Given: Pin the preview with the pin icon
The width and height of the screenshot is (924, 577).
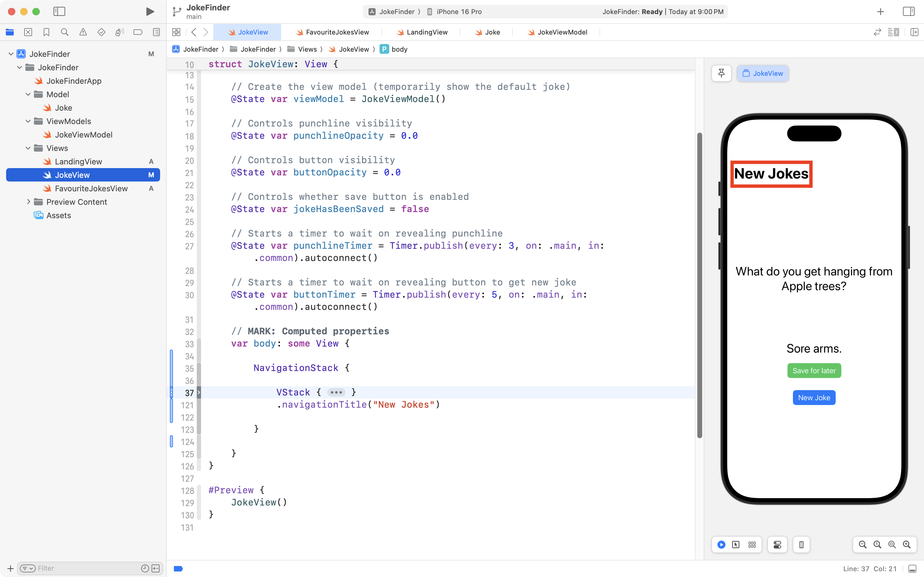Looking at the screenshot, I should (x=721, y=73).
